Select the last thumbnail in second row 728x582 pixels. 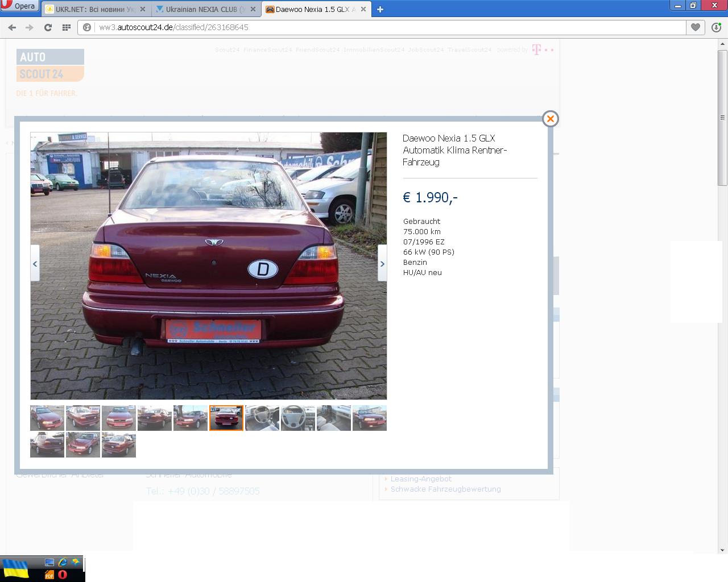(118, 444)
